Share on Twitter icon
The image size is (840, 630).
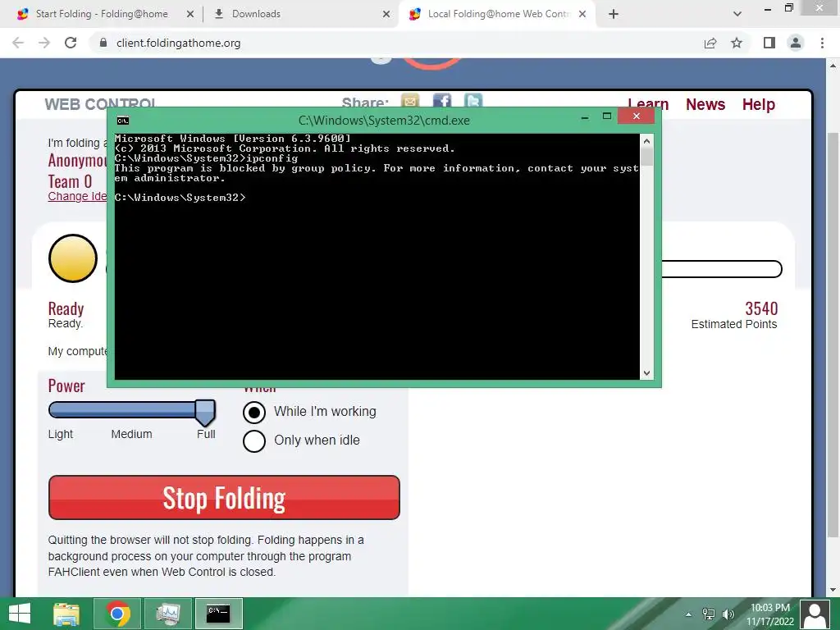[473, 101]
